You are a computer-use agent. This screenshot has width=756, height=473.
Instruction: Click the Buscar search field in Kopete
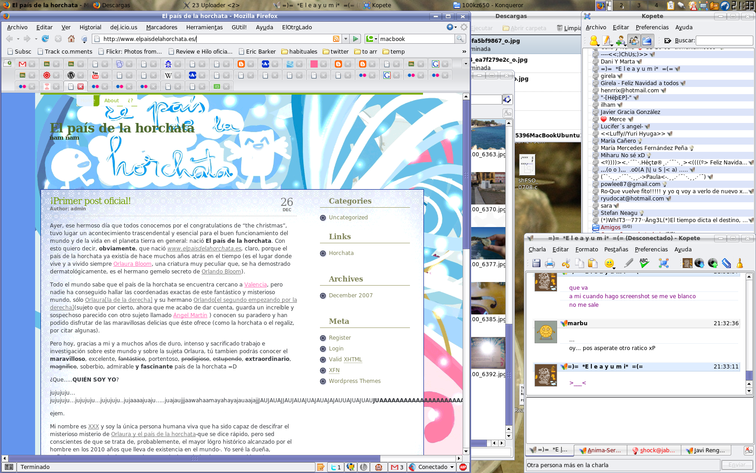(x=724, y=41)
